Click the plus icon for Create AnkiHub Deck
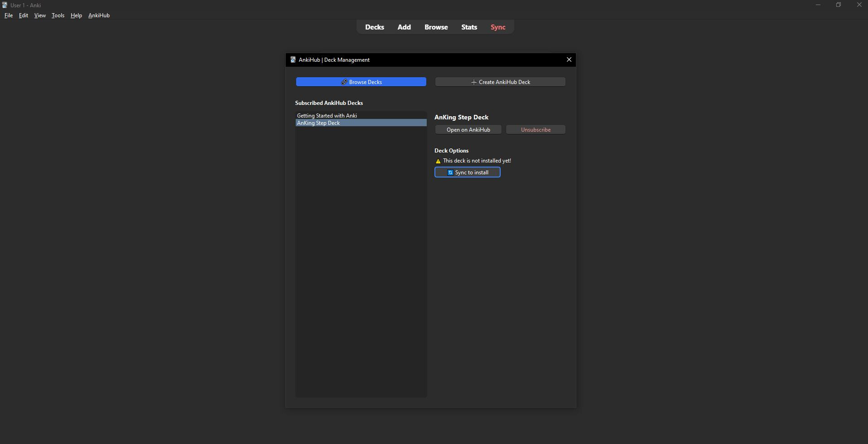 pyautogui.click(x=473, y=82)
